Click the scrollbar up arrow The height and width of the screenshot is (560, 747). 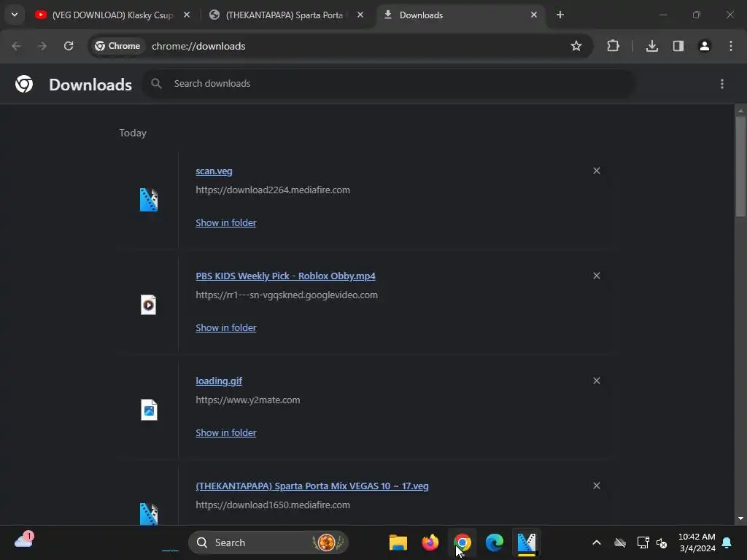pyautogui.click(x=740, y=111)
